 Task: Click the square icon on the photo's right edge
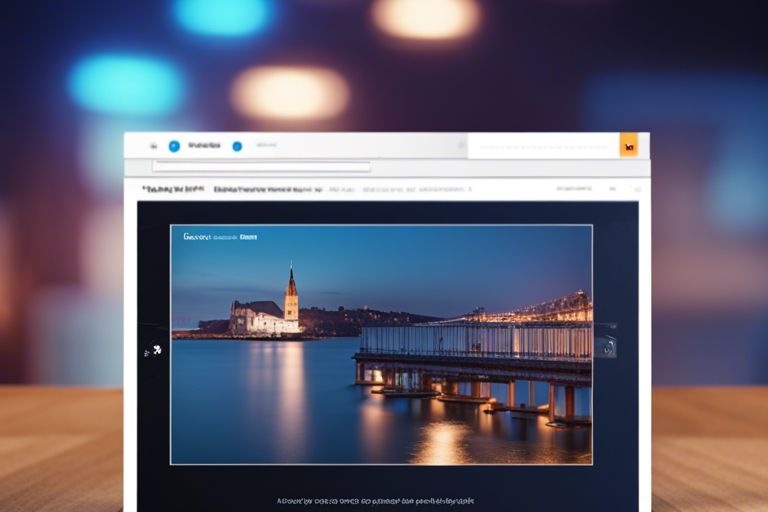pyautogui.click(x=604, y=347)
